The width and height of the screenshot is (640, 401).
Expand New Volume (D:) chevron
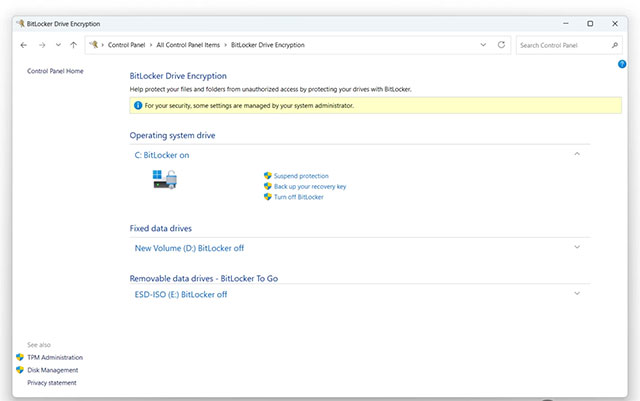click(x=577, y=247)
